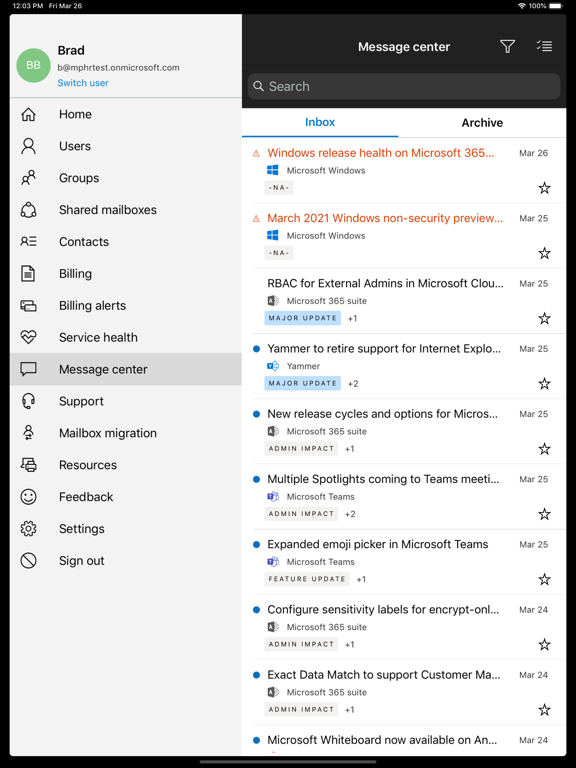Star the RBAC for External Admins message
Image resolution: width=576 pixels, height=768 pixels.
(544, 318)
